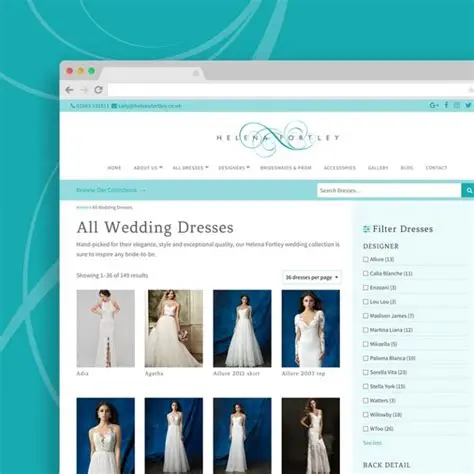
Task: Open the Contact menu item
Action: pos(436,168)
